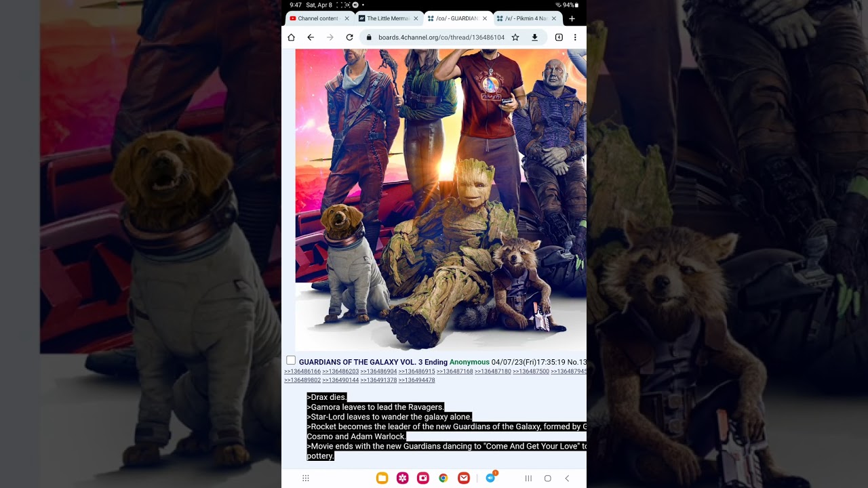This screenshot has width=868, height=488.
Task: Click the line about Star-Lord wandering alone
Action: [x=389, y=417]
